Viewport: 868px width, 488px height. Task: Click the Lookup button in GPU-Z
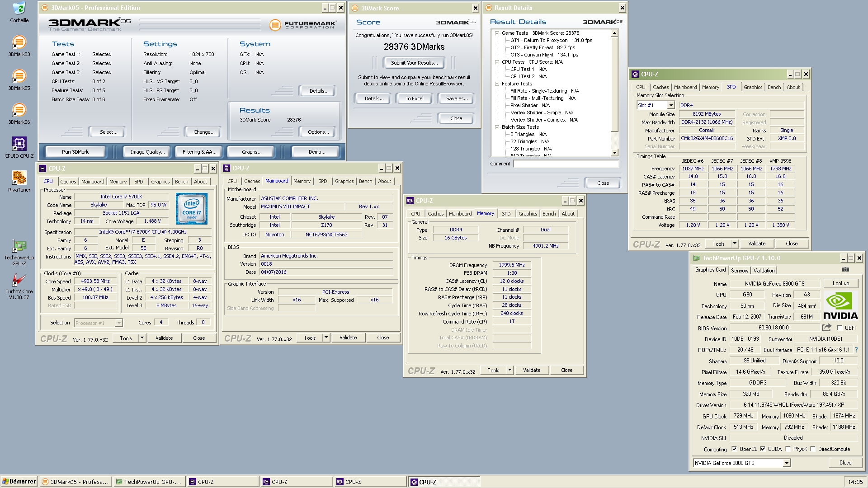tap(840, 283)
